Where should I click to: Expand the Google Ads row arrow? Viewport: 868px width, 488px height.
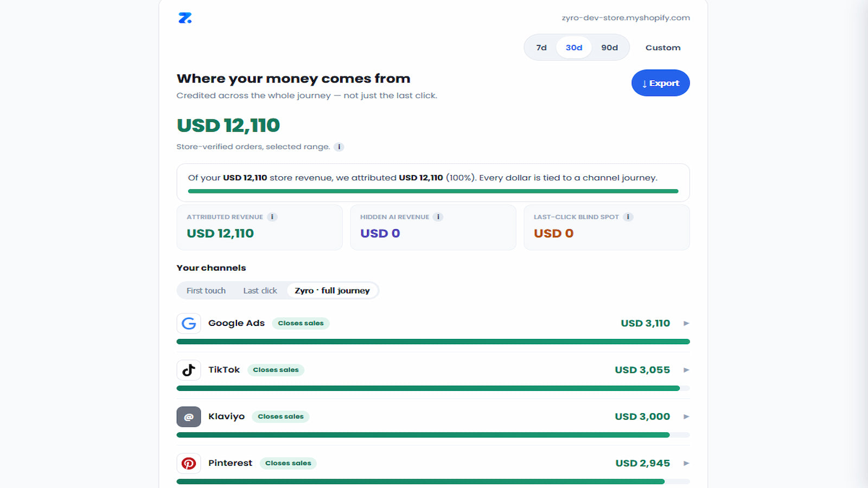pos(686,323)
